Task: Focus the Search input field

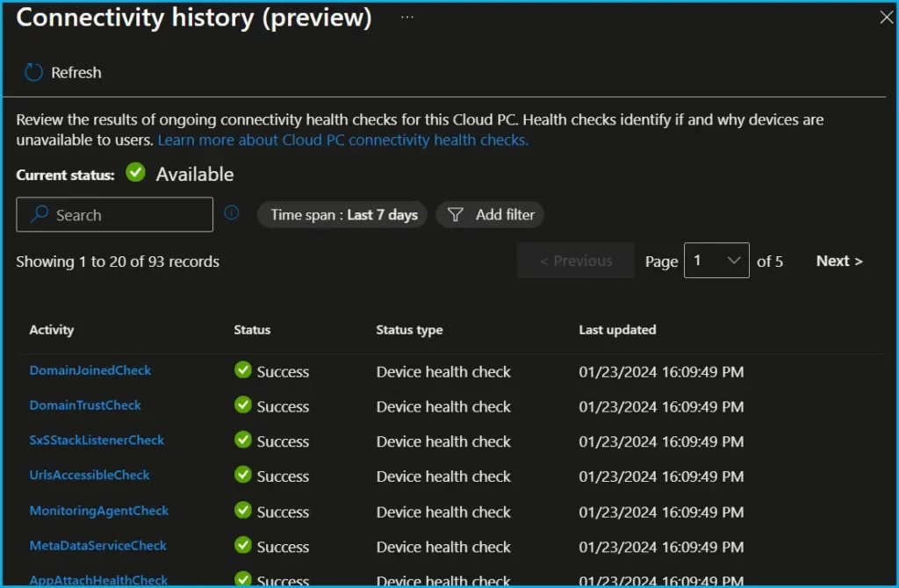Action: pyautogui.click(x=115, y=215)
